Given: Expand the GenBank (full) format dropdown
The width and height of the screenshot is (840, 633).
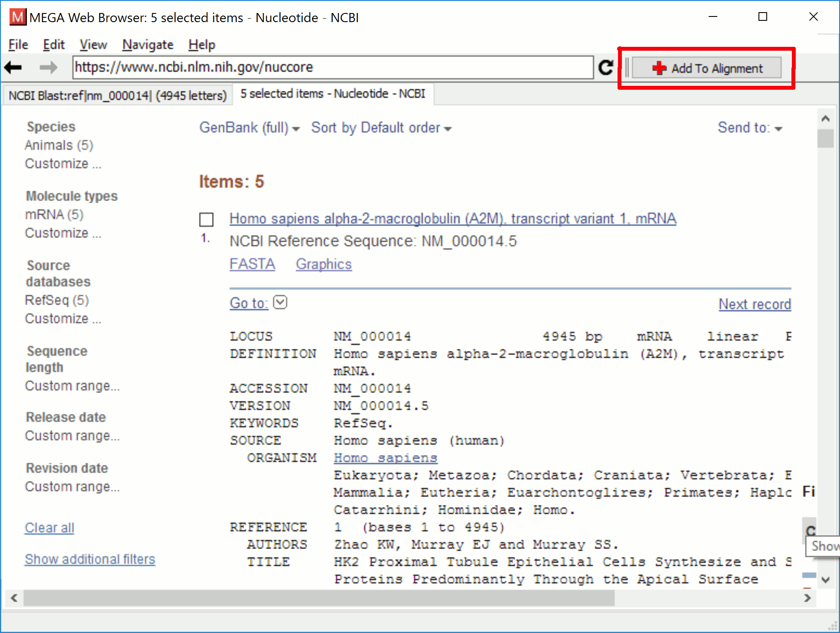Looking at the screenshot, I should [x=249, y=128].
